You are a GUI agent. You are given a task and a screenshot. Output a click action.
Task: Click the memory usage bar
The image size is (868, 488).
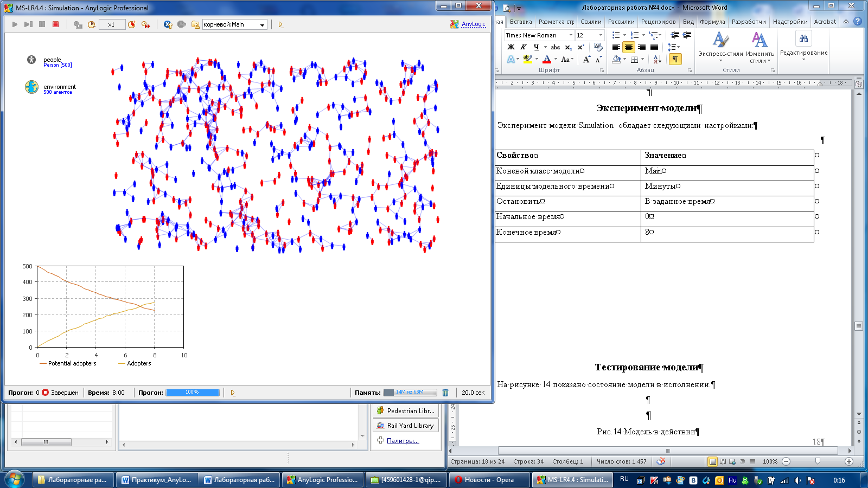pyautogui.click(x=410, y=393)
